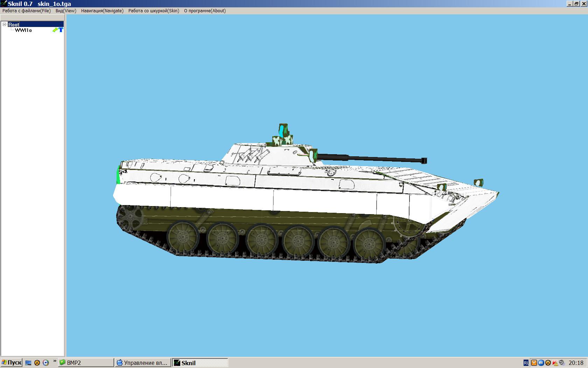
Task: Click the Sknil app icon in the title bar
Action: pyautogui.click(x=3, y=4)
